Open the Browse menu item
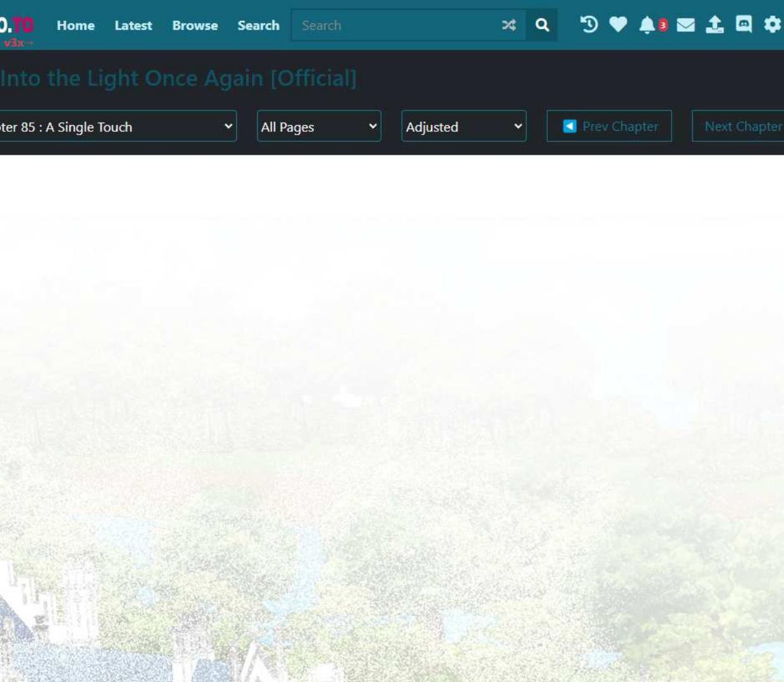The height and width of the screenshot is (682, 784). click(195, 25)
